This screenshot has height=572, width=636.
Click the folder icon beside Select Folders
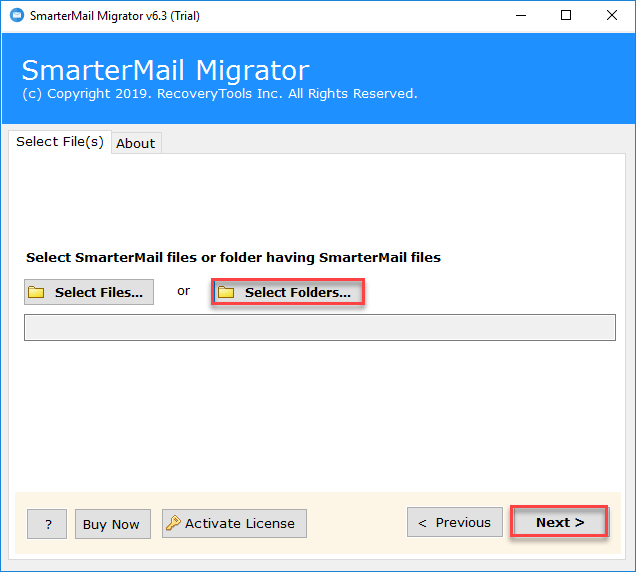pyautogui.click(x=226, y=292)
